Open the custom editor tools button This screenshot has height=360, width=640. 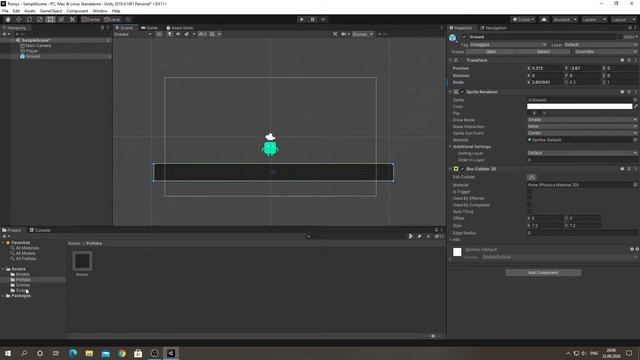point(72,19)
